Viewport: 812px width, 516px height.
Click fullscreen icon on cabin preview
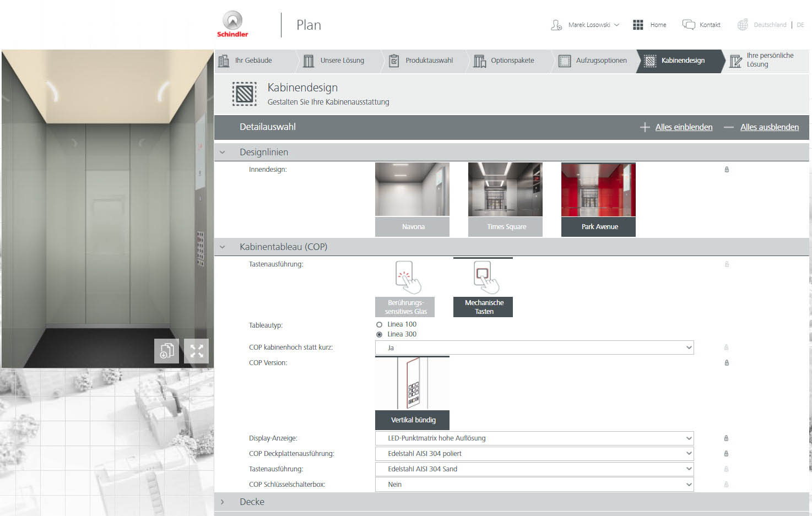pos(196,351)
